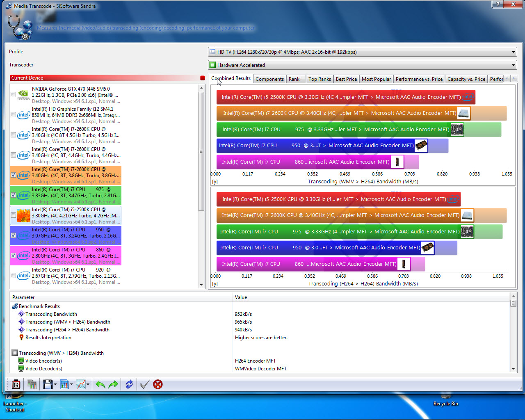Screen dimensions: 525x420
Task: Cancel with the red X circle icon
Action: [x=158, y=384]
